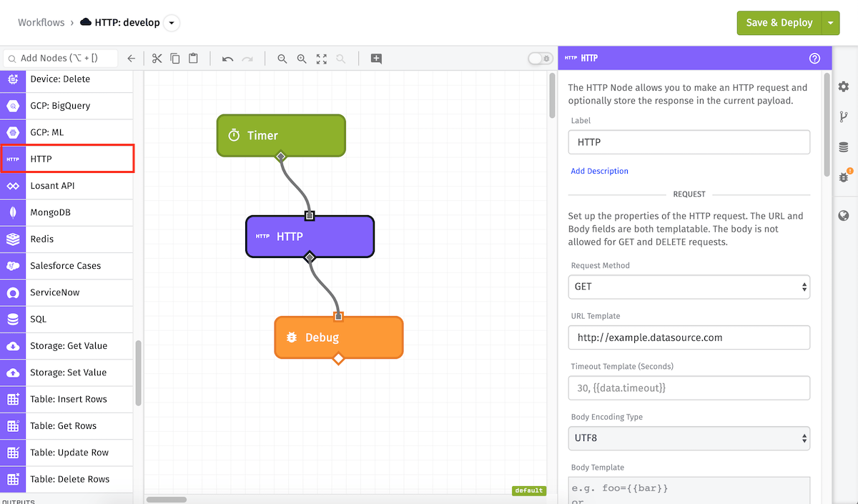
Task: Open the globals globe icon panel
Action: click(844, 215)
